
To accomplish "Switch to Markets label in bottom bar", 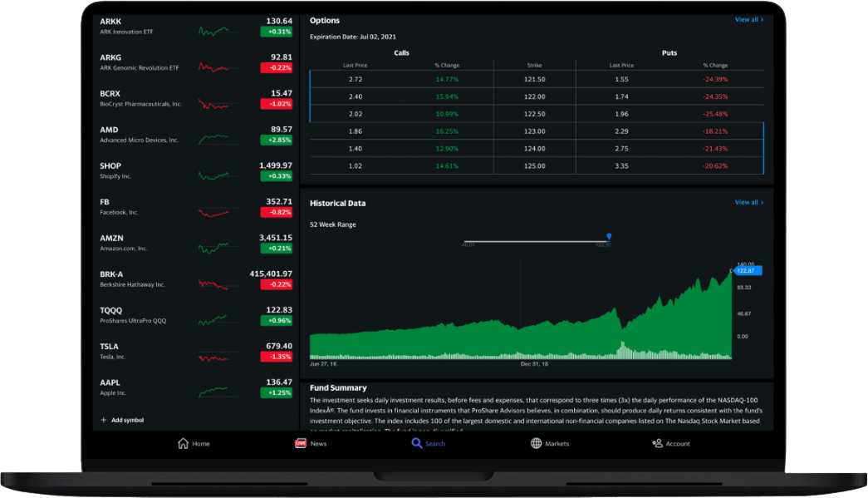I will [x=557, y=444].
